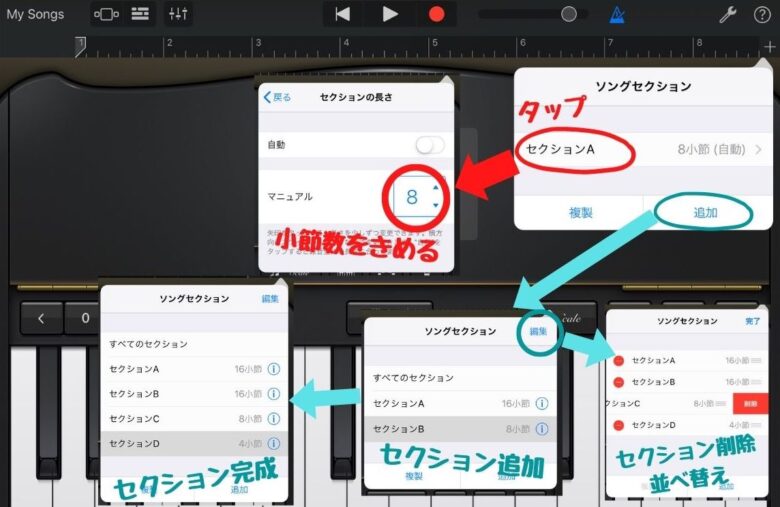Screen dimensions: 780x507
Task: Tap octave indicator showing 0
Action: [x=85, y=318]
